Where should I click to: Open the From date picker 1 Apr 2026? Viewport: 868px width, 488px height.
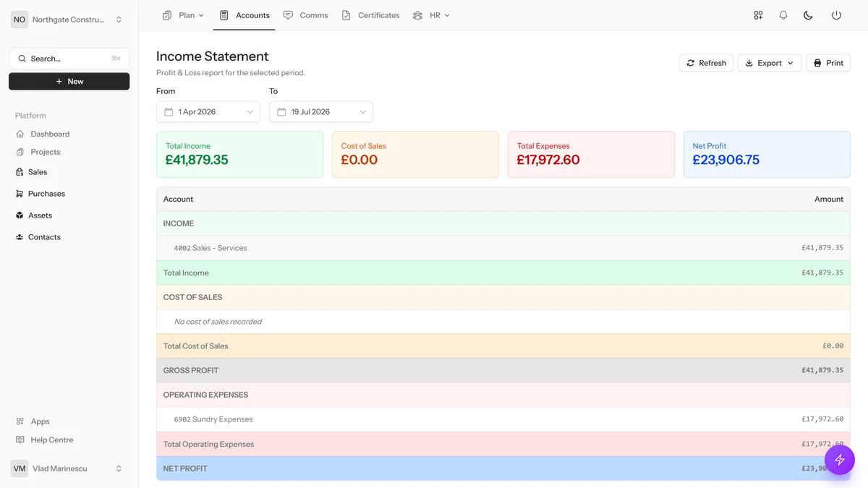tap(208, 112)
